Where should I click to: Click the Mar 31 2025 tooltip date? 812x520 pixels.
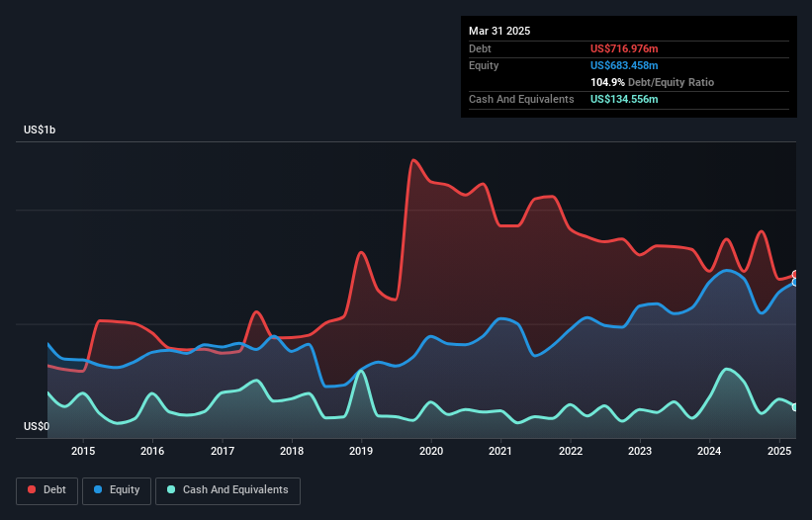[x=499, y=31]
